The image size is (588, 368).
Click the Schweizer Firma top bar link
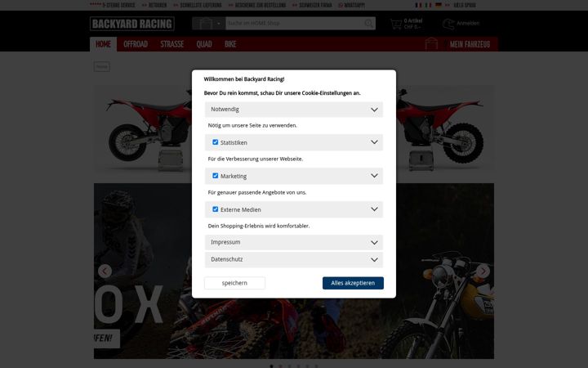click(315, 5)
